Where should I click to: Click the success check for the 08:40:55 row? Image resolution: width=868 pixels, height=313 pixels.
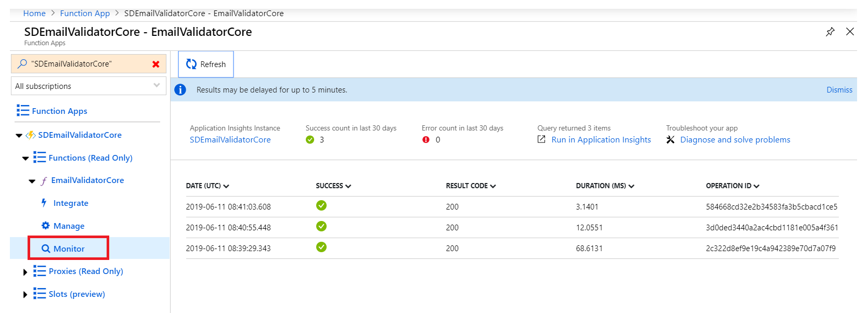pos(321,226)
